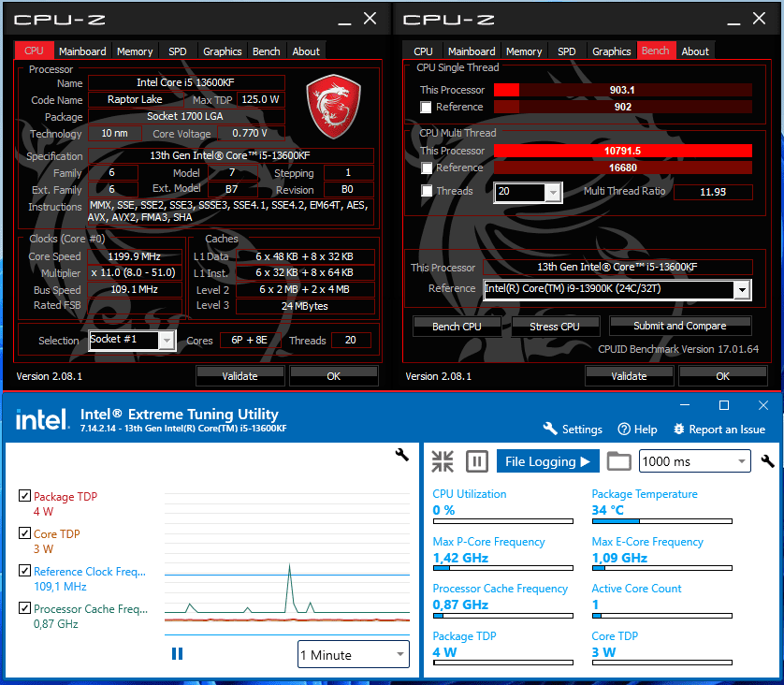Image resolution: width=784 pixels, height=685 pixels.
Task: Click the Single Thread 903.1 score bar
Action: [x=623, y=90]
